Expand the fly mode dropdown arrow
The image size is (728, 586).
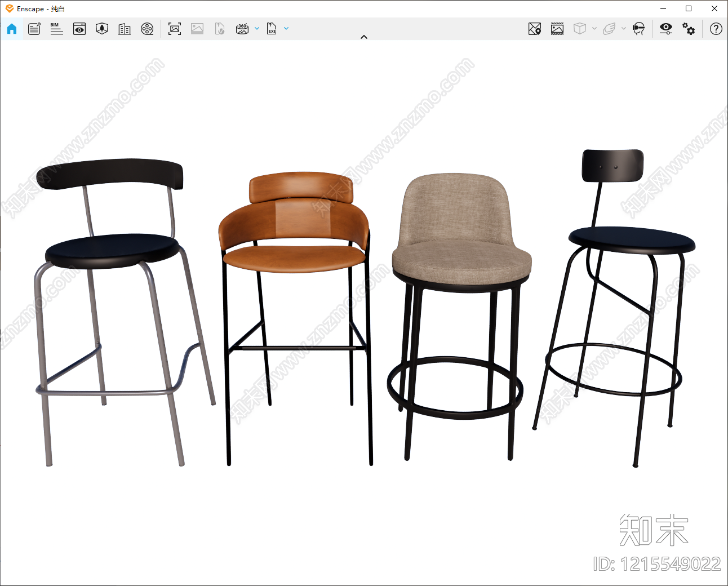pyautogui.click(x=624, y=28)
